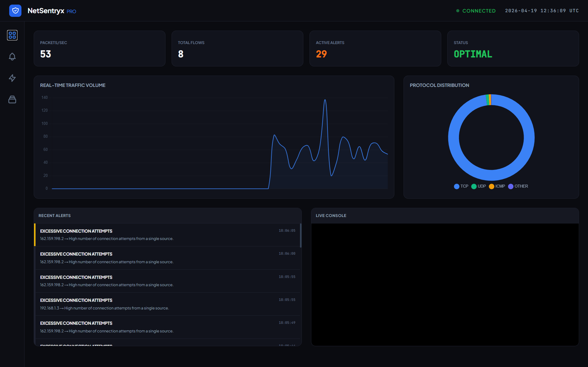Click inside the Live Console panel
588x367 pixels.
click(445, 284)
